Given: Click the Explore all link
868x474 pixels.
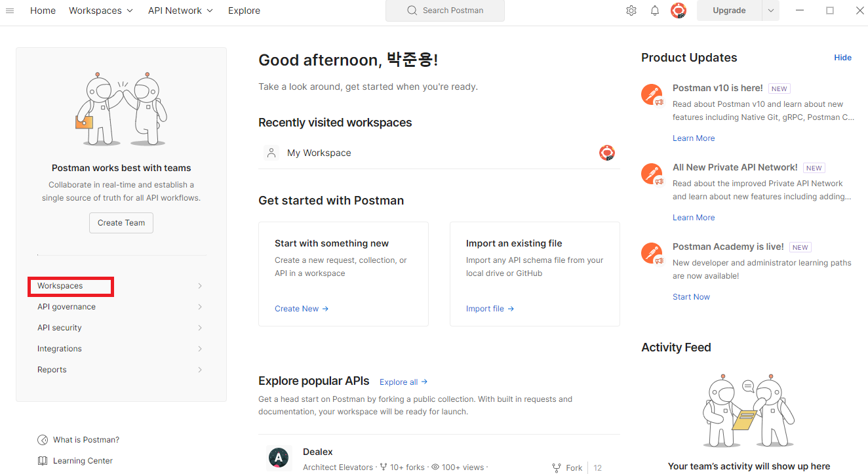Looking at the screenshot, I should tap(404, 382).
